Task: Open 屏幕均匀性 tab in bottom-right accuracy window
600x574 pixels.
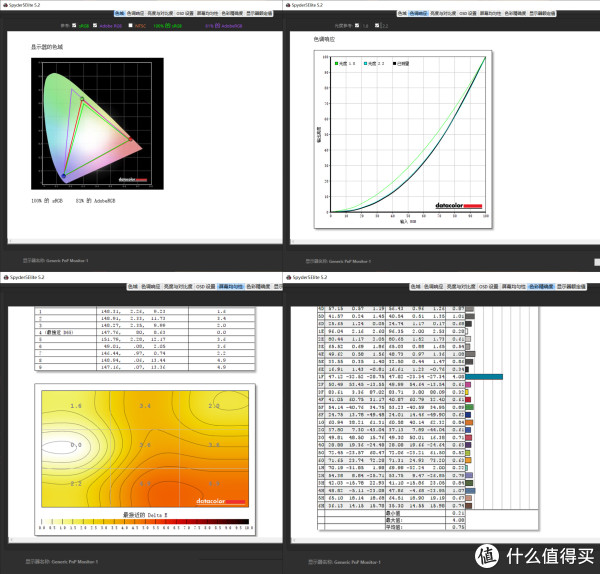Action: click(x=514, y=287)
